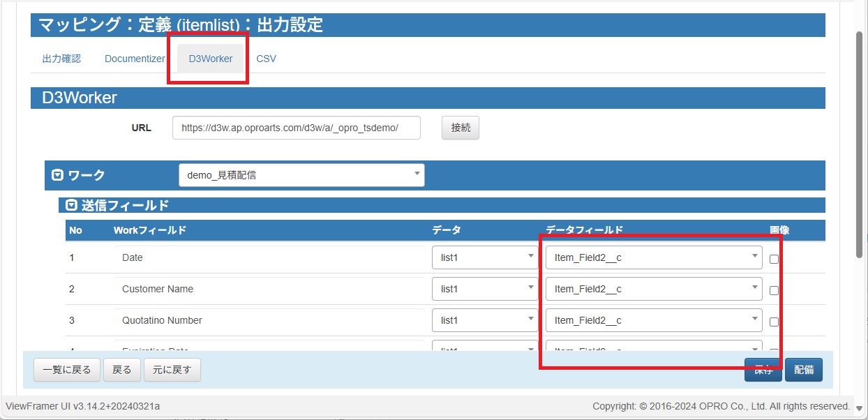Tick the 画像 checkbox for Date row
The width and height of the screenshot is (868, 420).
coord(774,259)
